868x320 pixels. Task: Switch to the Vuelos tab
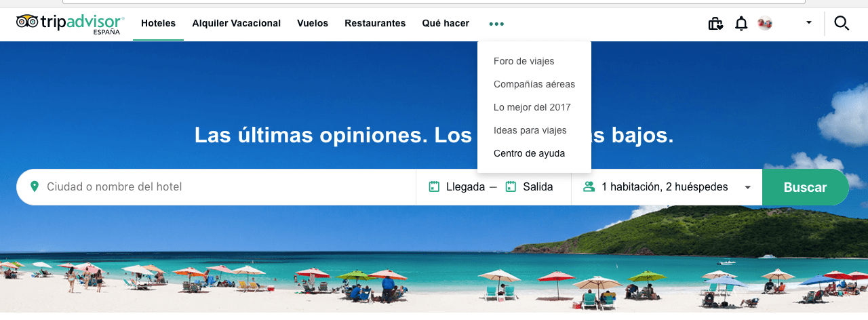[313, 23]
